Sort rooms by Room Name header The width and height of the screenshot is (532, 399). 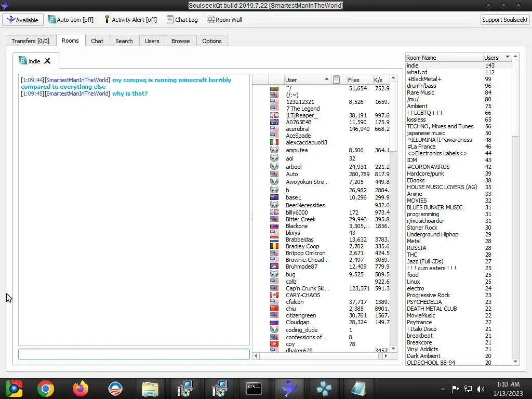pos(444,58)
